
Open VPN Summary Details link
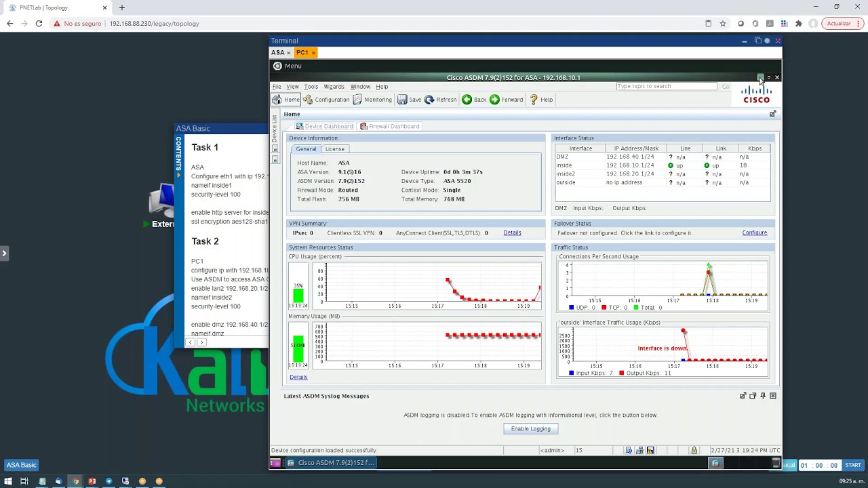click(x=512, y=233)
